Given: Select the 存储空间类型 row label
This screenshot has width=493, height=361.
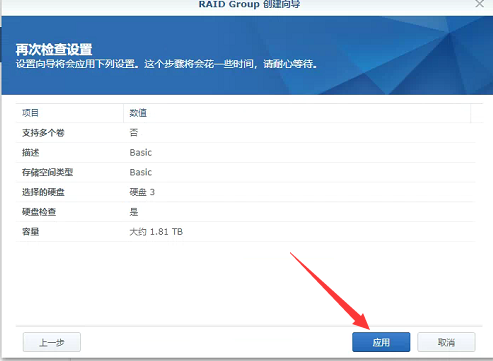Looking at the screenshot, I should coord(47,172).
